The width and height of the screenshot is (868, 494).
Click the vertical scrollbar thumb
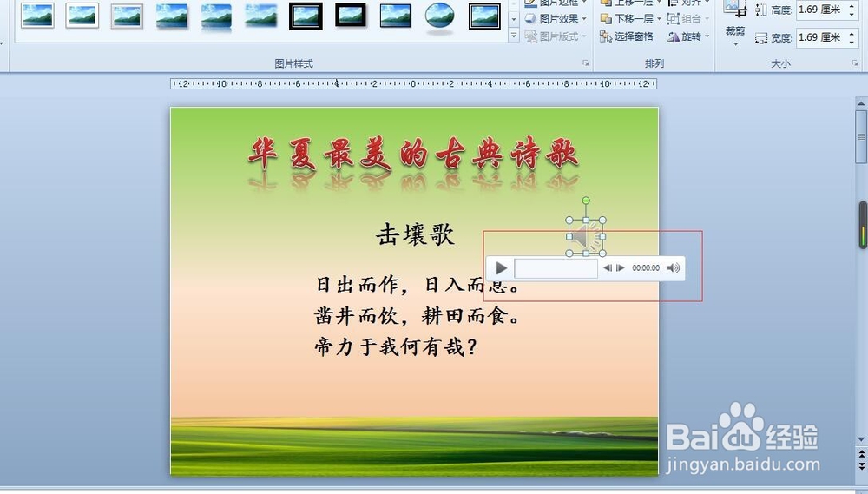click(x=861, y=136)
